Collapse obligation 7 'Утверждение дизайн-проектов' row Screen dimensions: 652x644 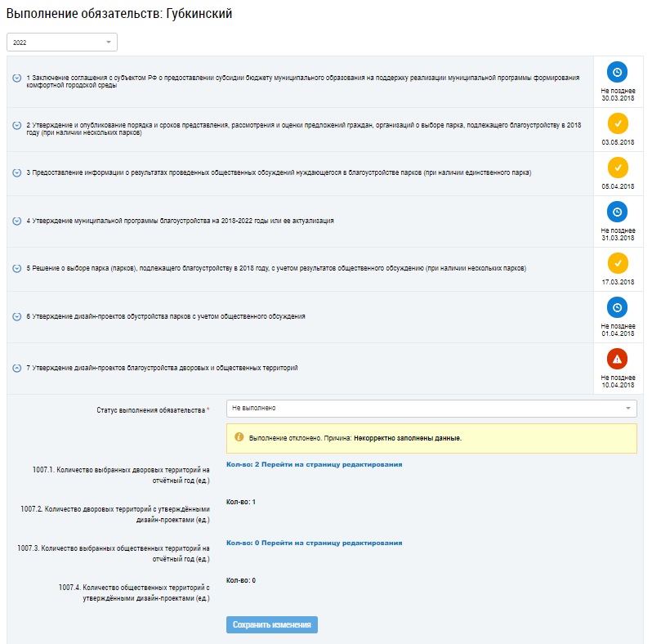pos(16,369)
